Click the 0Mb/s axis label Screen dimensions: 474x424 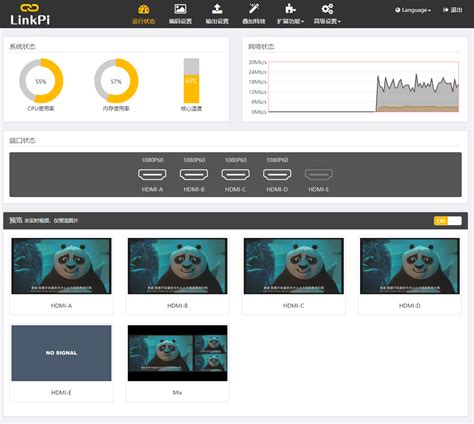pyautogui.click(x=259, y=112)
